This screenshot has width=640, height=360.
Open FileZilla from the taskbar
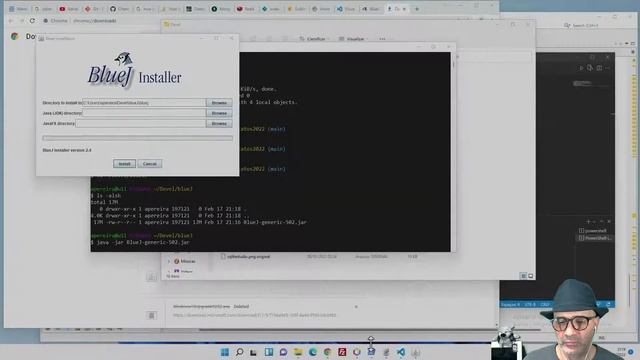pos(342,352)
